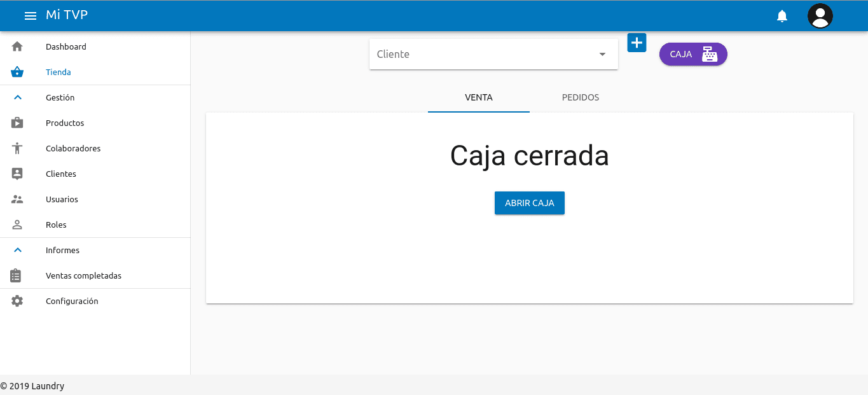This screenshot has height=395, width=868.
Task: Open the user avatar profile
Action: [x=820, y=16]
